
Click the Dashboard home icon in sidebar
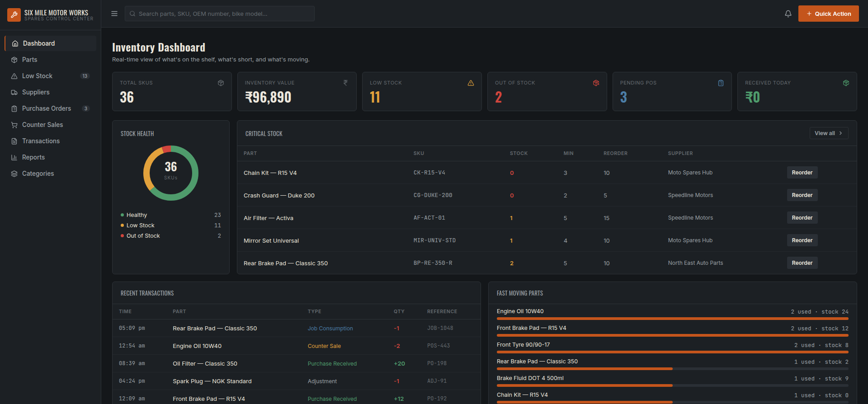coord(15,43)
